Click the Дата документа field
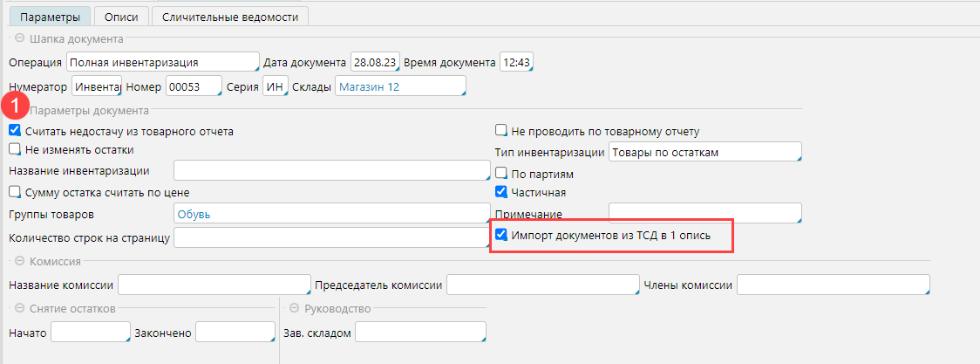Image resolution: width=980 pixels, height=364 pixels. (375, 63)
